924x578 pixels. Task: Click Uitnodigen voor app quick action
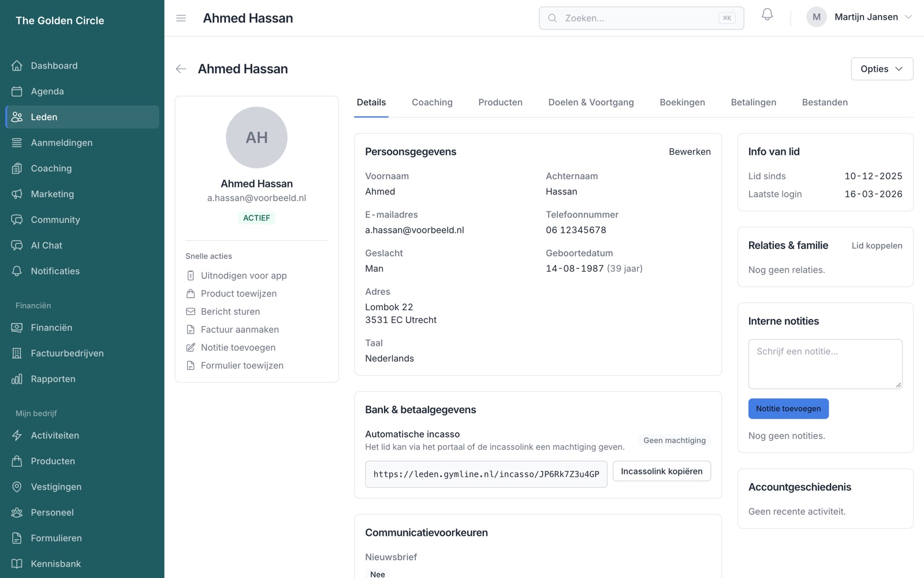point(237,276)
